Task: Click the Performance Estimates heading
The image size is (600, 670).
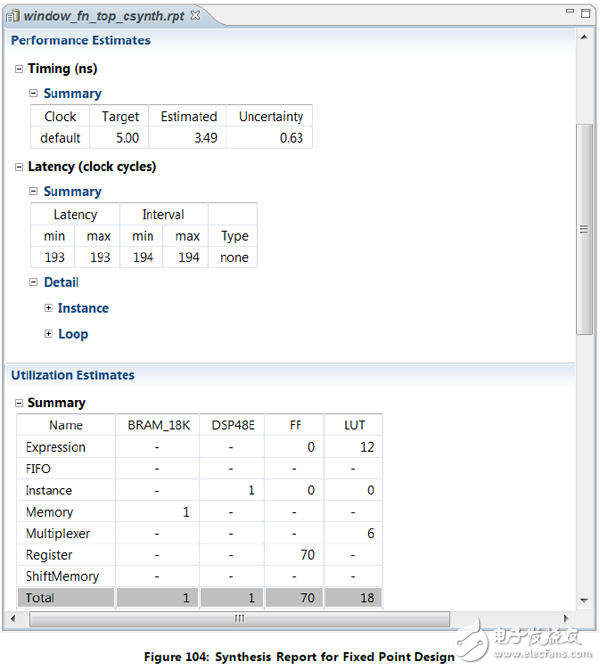Action: pyautogui.click(x=81, y=41)
